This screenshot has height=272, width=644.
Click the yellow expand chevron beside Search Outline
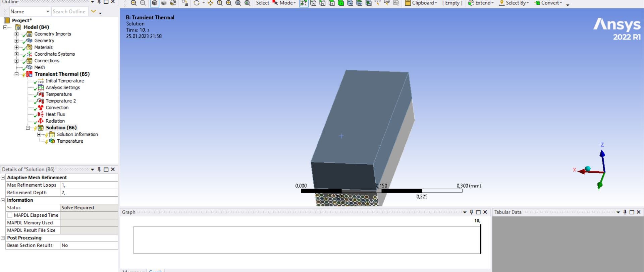point(94,11)
